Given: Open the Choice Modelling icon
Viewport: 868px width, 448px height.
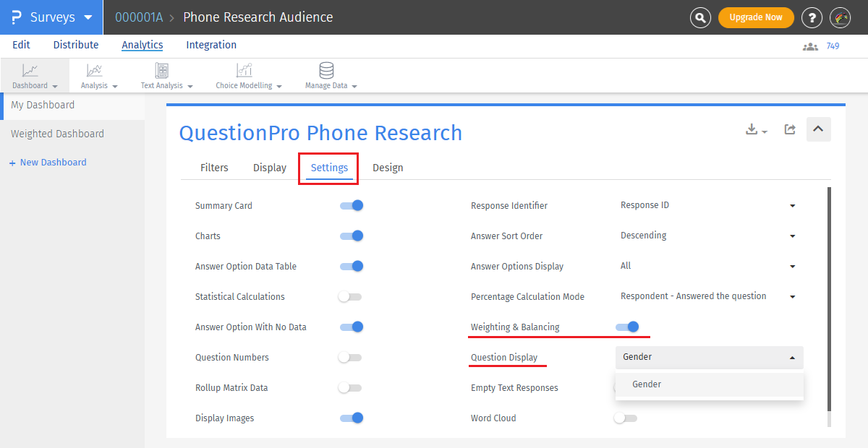Looking at the screenshot, I should (244, 70).
